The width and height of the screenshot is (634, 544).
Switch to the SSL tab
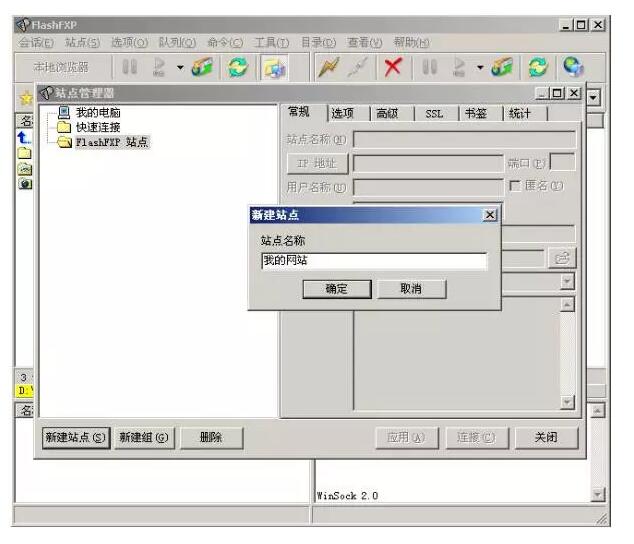[434, 114]
